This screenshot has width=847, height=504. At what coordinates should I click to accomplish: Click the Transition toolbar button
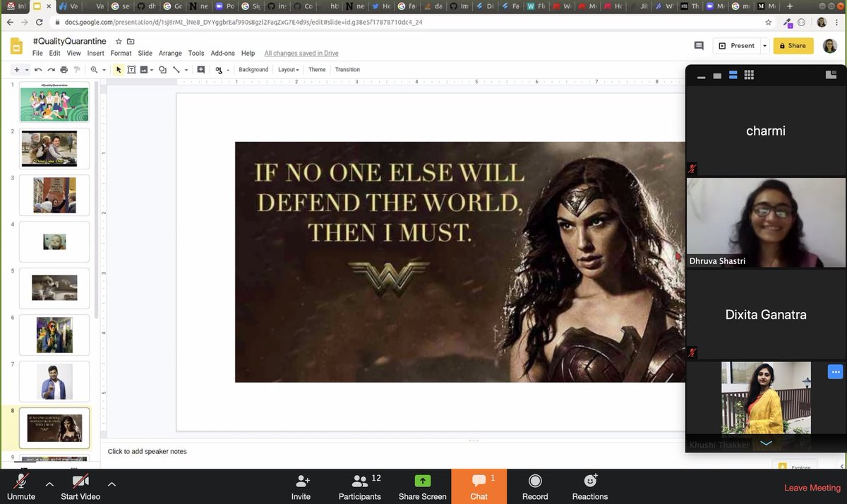[x=347, y=70]
